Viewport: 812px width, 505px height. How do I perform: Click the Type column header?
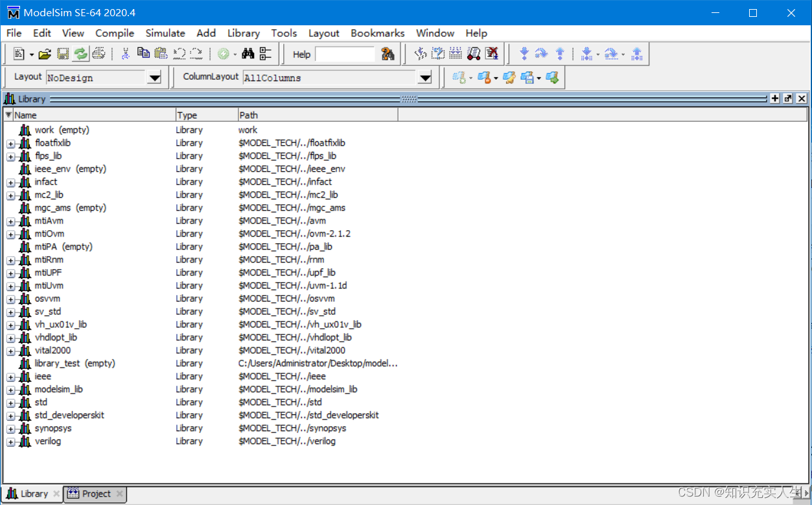coord(207,115)
